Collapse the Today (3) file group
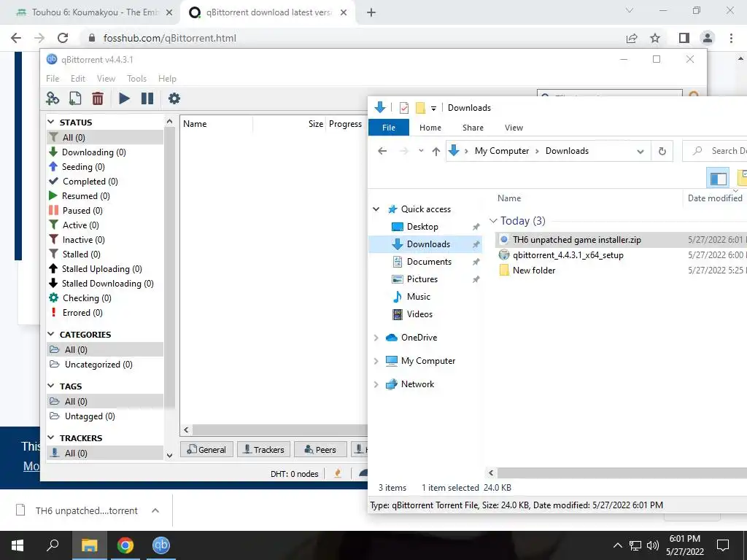The height and width of the screenshot is (560, 747). tap(494, 220)
